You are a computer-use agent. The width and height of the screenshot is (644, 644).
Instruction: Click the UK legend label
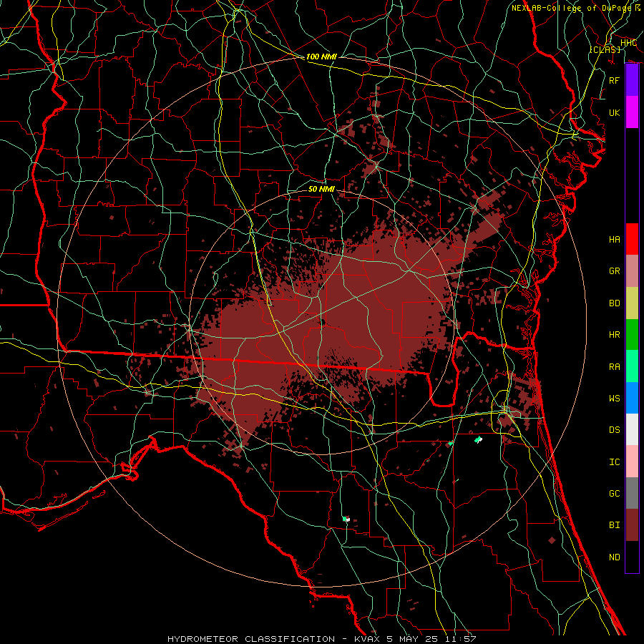[x=614, y=112]
